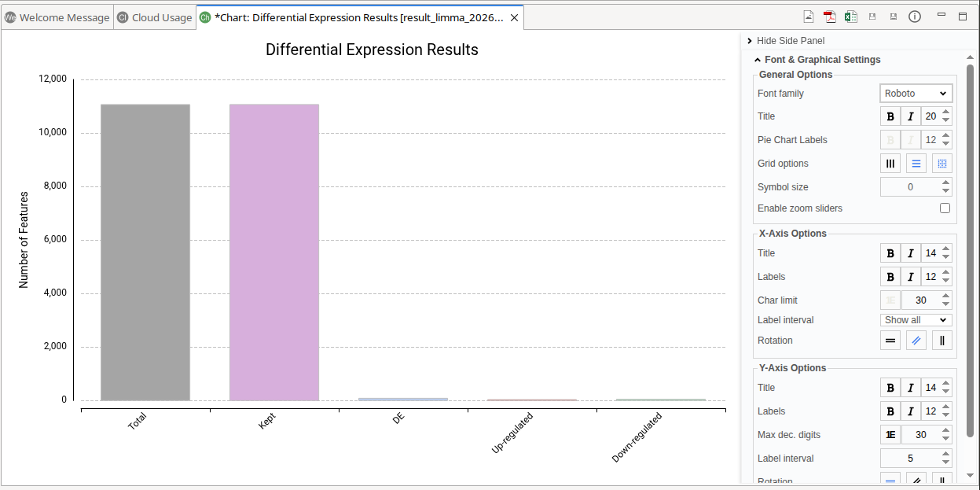Screen dimensions: 980x490
Task: Switch to the Welcome Message tab
Action: [x=57, y=17]
